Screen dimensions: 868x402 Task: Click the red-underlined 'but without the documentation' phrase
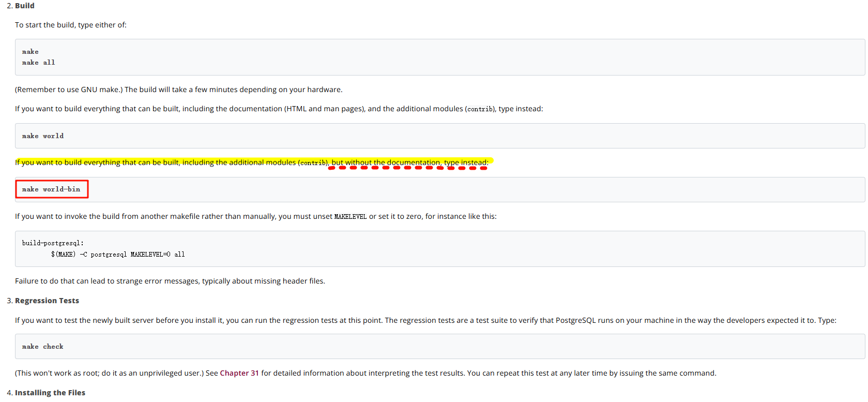pos(385,162)
